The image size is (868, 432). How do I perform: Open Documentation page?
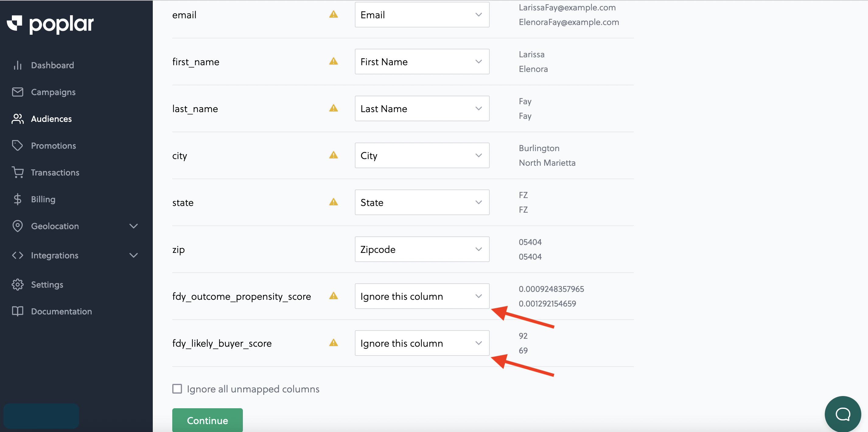coord(61,311)
